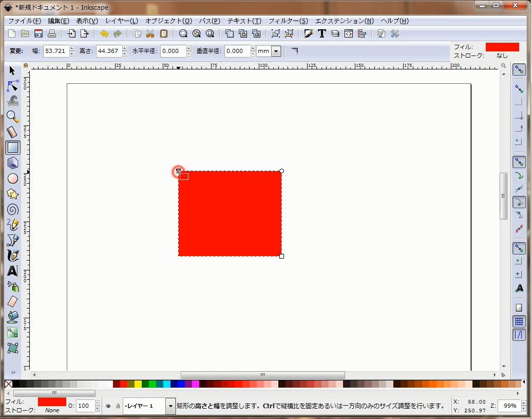Select the Eraser tool
Screen dimensions: 532x419
point(13,302)
